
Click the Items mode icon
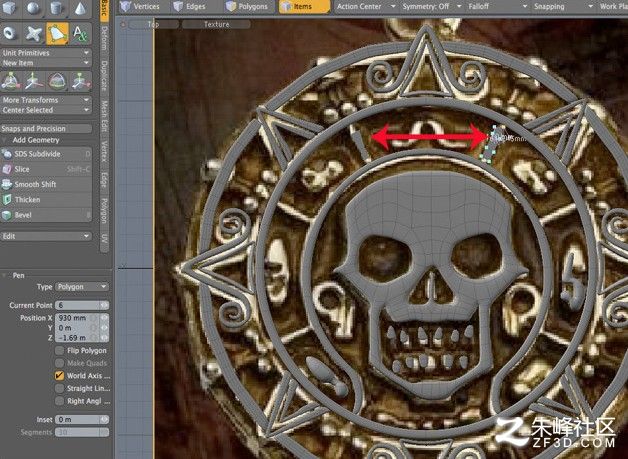point(286,6)
